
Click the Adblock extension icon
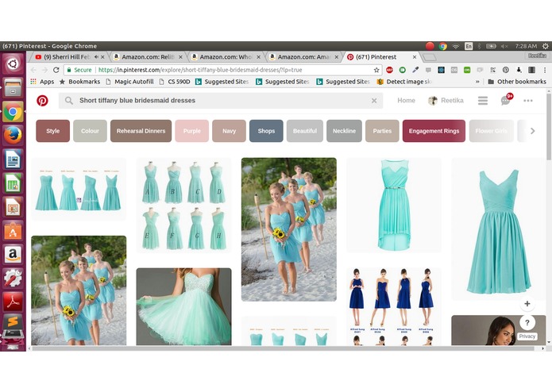coord(389,70)
